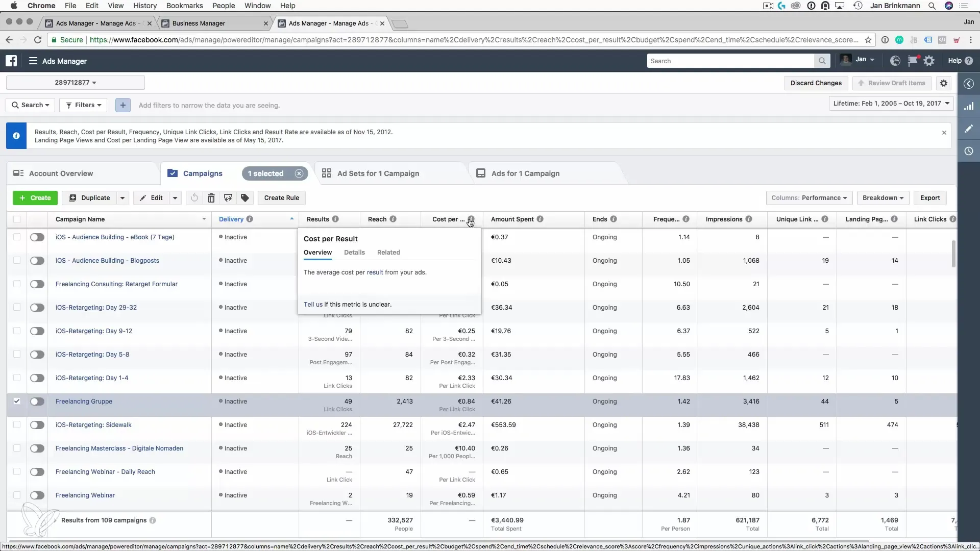This screenshot has width=980, height=551.
Task: Toggle on Freelancing Masterclass - Digitale Nomaden
Action: 37,448
